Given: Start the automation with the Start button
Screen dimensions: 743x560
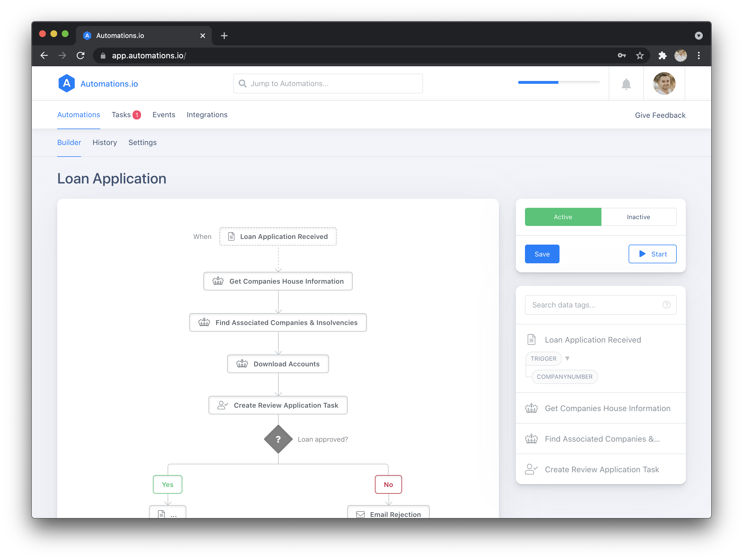Looking at the screenshot, I should 652,254.
